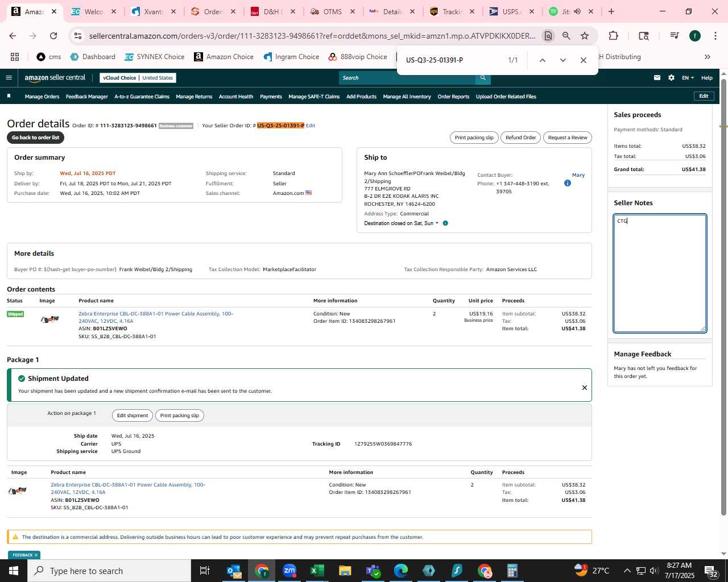The height and width of the screenshot is (582, 728).
Task: Open Feedback Manager in navigation bar
Action: pyautogui.click(x=86, y=97)
